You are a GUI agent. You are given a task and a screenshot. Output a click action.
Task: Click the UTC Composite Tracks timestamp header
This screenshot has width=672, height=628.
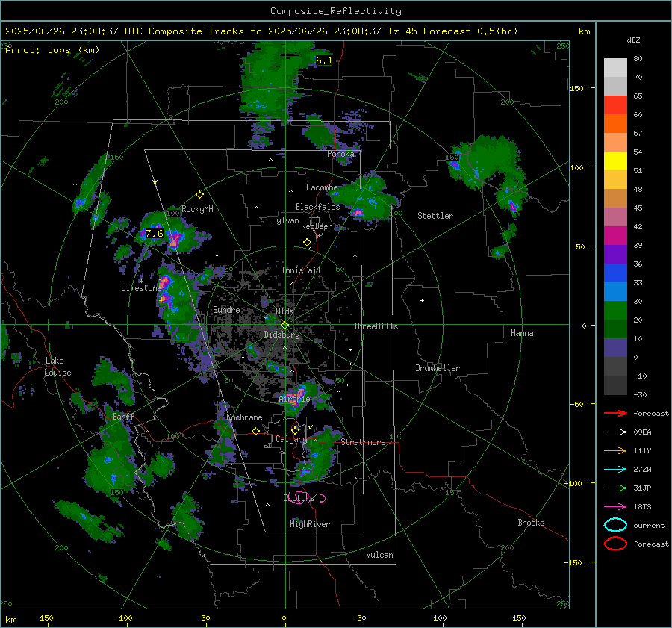pos(261,31)
